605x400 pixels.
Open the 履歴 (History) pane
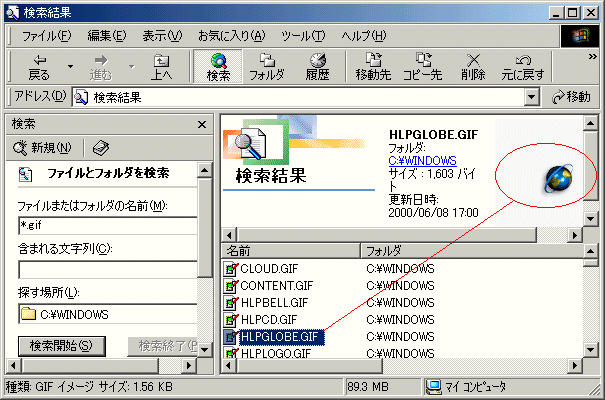[317, 67]
